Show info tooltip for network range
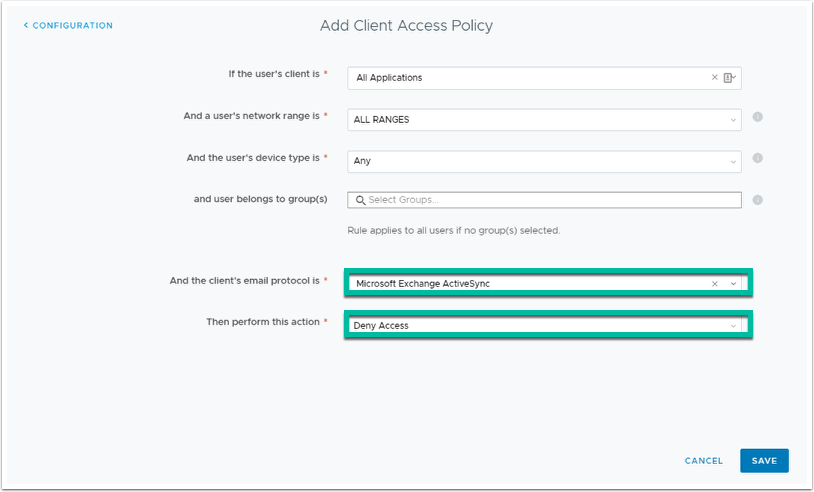This screenshot has width=814, height=492. [757, 117]
